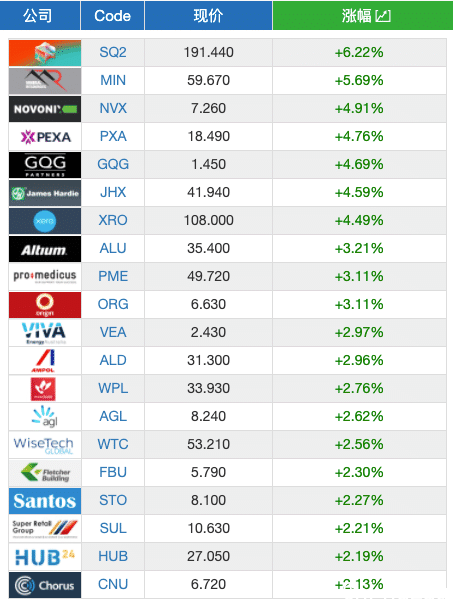Click the 公司 column header
Screen dimensions: 453x604
(x=38, y=15)
